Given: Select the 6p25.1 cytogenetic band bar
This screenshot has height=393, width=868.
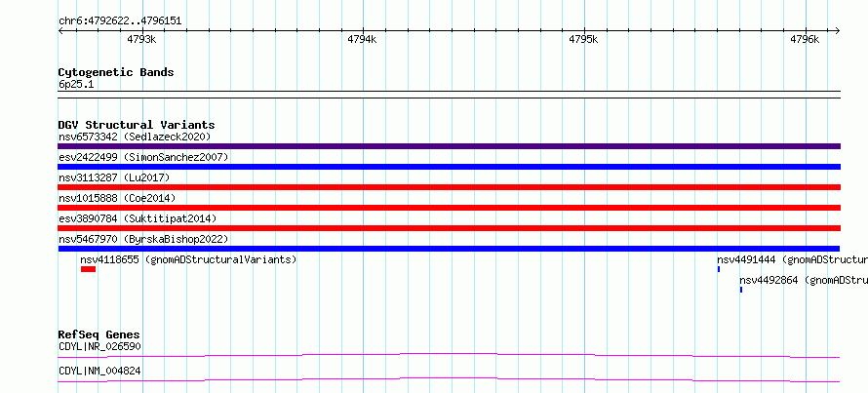Looking at the screenshot, I should pyautogui.click(x=449, y=95).
